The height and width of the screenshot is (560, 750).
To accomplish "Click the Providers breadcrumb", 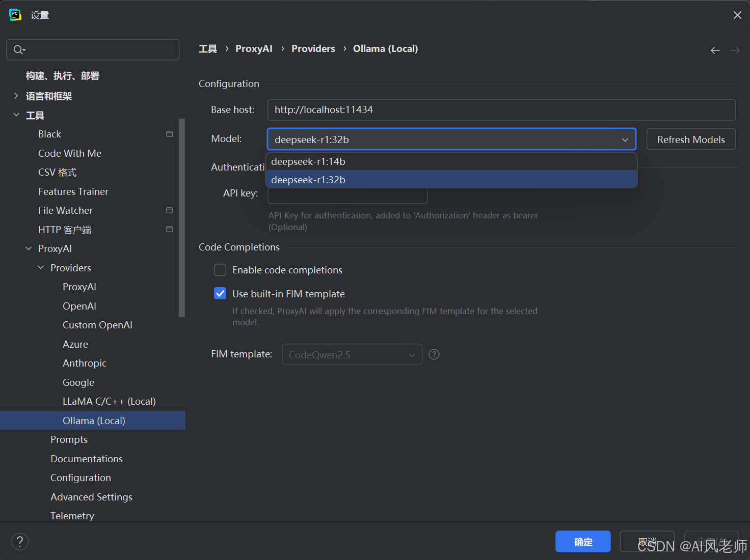I will pos(313,49).
